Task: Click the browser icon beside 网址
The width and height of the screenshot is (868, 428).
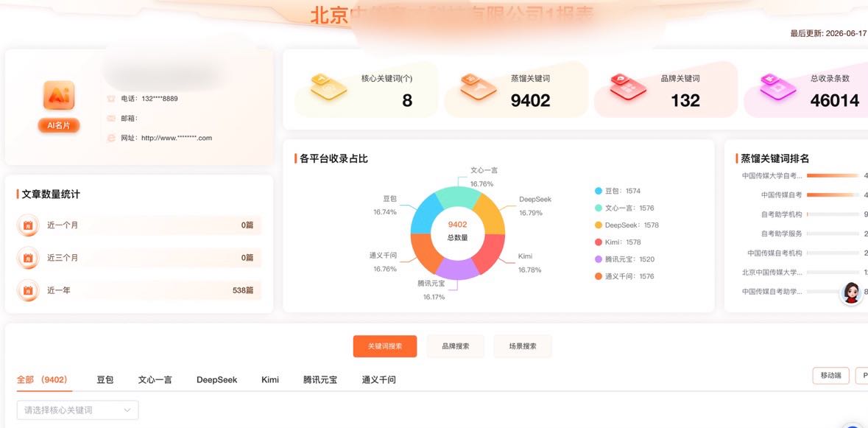Action: pyautogui.click(x=110, y=138)
